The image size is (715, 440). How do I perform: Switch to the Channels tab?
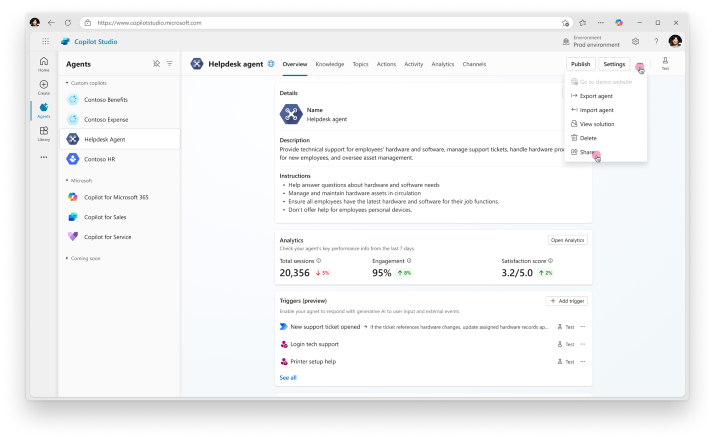point(474,64)
